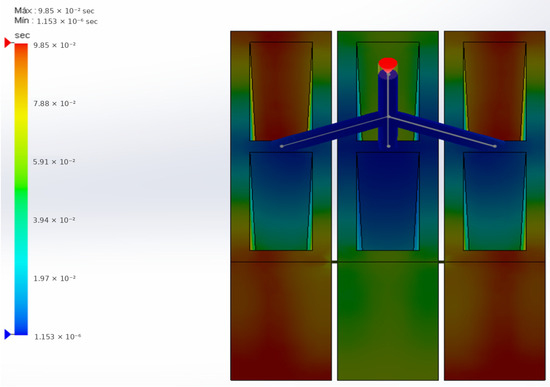Viewport: 550px width, 387px height.
Task: Click the blue minimum legend arrow marker
Action: click(8, 334)
